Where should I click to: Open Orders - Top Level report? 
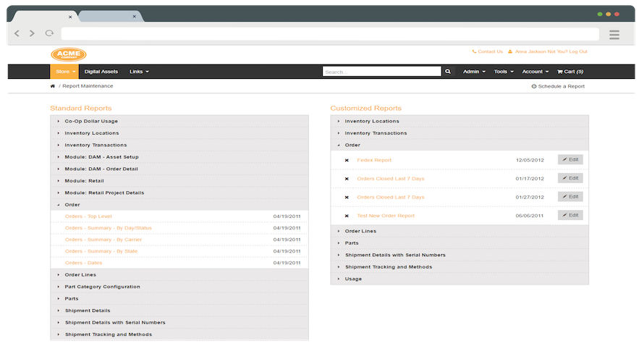(88, 216)
